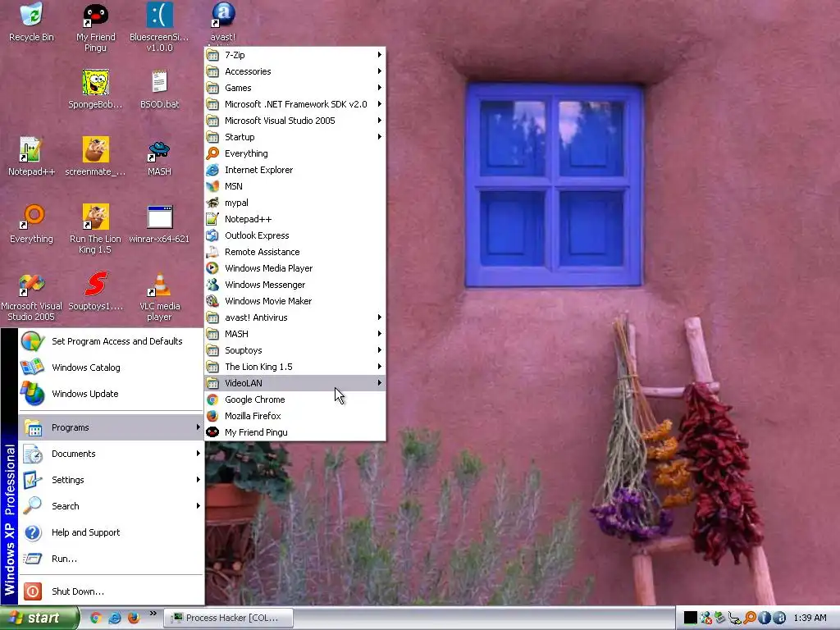The width and height of the screenshot is (840, 630).
Task: Click the avast! tray icon
Action: coord(779,618)
